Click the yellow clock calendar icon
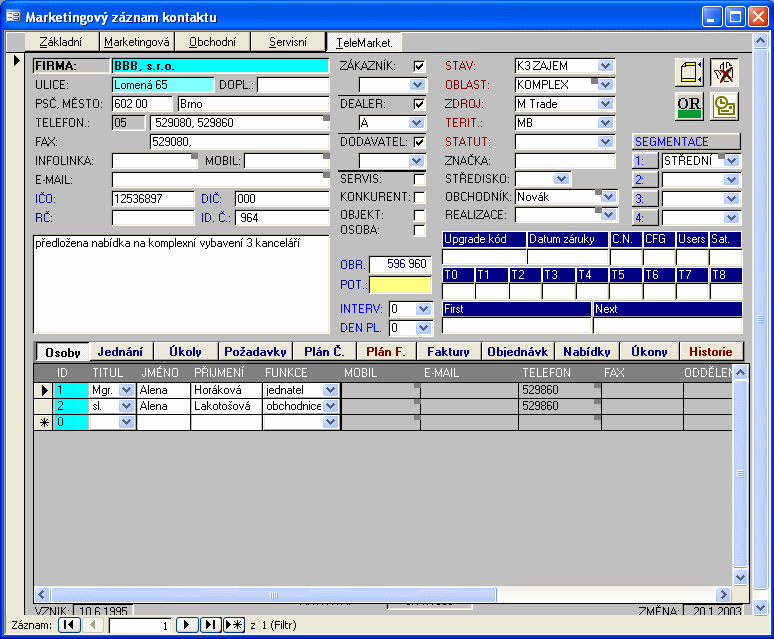 coord(724,106)
